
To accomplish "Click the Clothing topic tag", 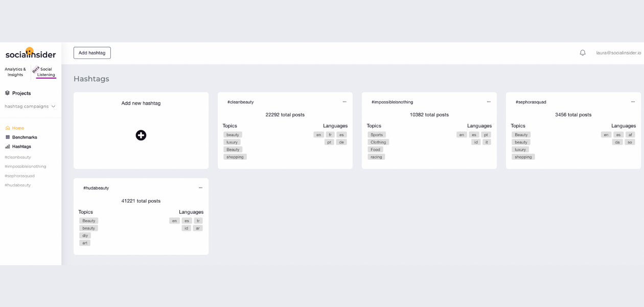I will 378,142.
